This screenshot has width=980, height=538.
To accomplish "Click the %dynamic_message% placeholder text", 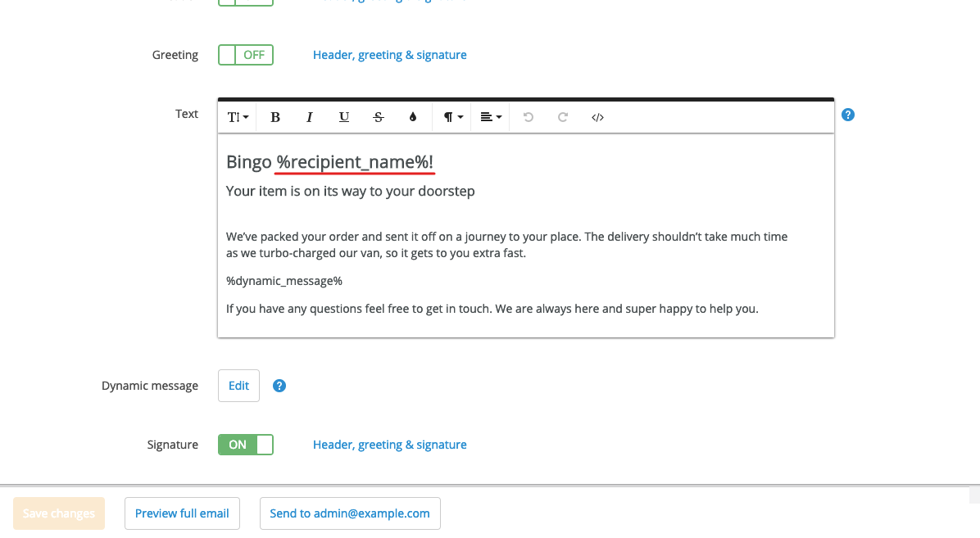I will [x=284, y=281].
